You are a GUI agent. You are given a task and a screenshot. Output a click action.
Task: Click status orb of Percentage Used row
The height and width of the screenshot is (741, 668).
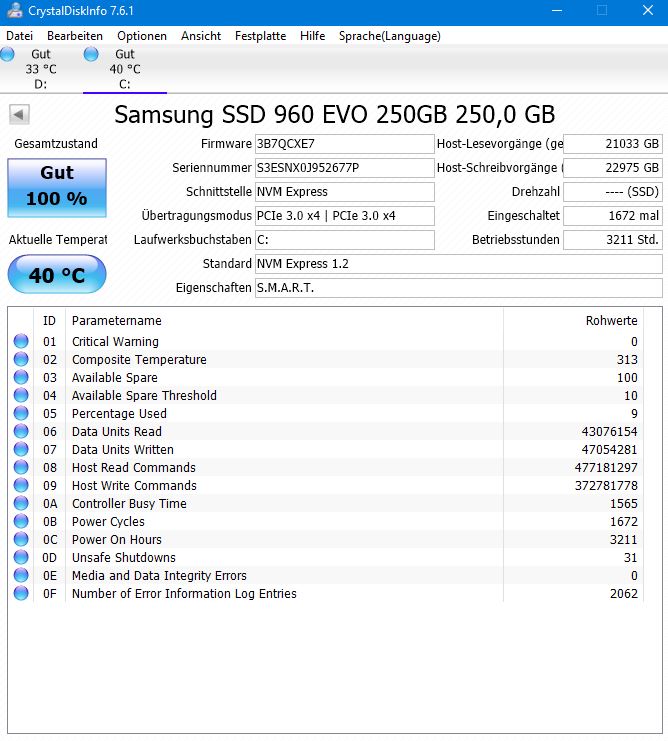coord(21,413)
